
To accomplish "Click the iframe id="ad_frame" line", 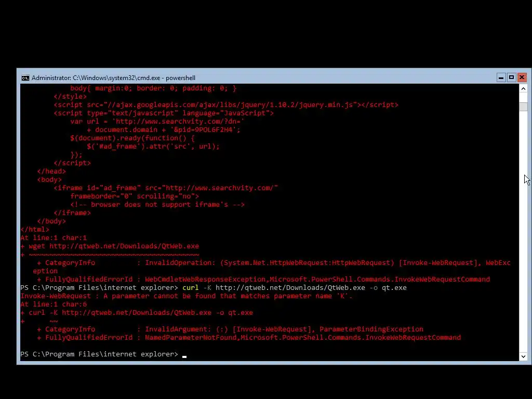I will [166, 188].
